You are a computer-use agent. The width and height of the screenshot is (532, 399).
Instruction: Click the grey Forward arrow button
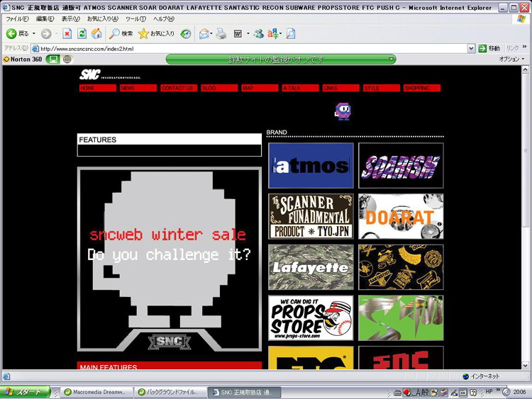tap(46, 33)
